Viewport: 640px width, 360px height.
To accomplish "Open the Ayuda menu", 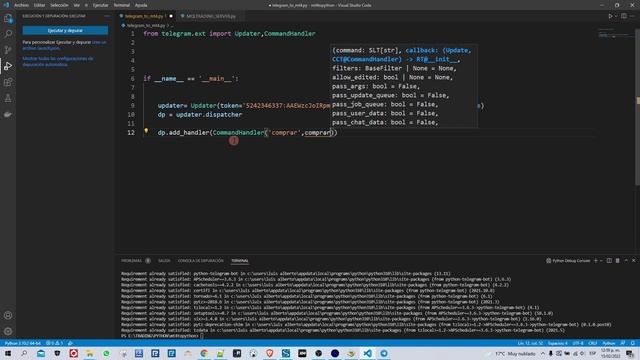I will click(141, 5).
